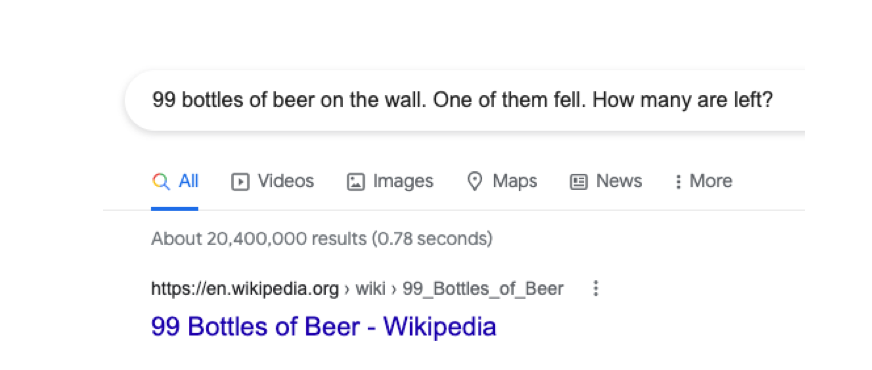Click the 99_Bottles_of_Beer breadcrumb path
Viewport: 872px width, 370px height.
click(483, 289)
